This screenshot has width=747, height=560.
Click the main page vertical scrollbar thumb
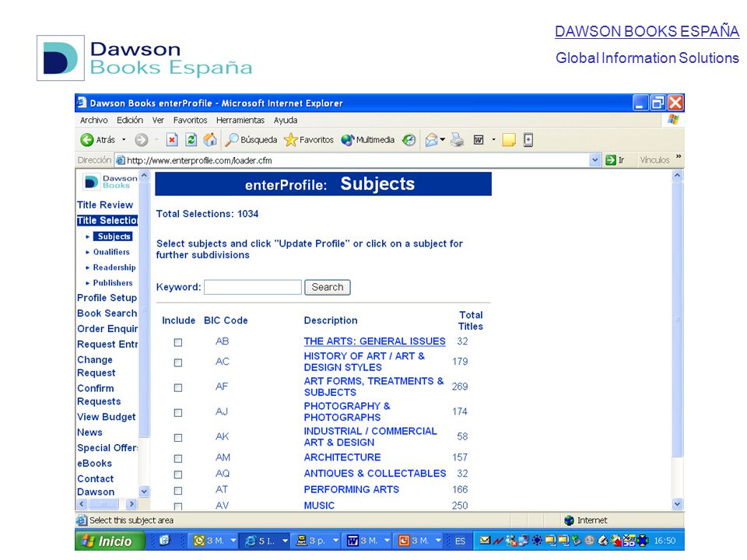pos(678,319)
